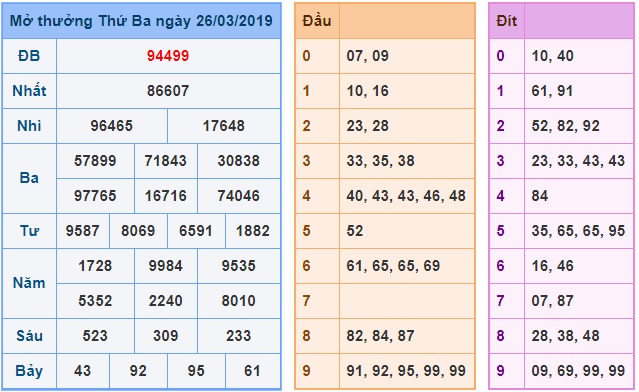
Task: Click number 95 in the Bảy row
Action: coord(196,371)
